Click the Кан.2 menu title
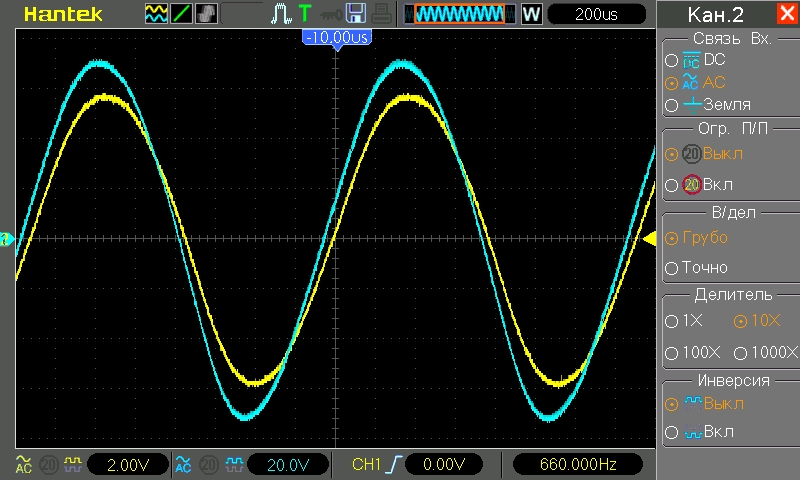 [x=715, y=15]
